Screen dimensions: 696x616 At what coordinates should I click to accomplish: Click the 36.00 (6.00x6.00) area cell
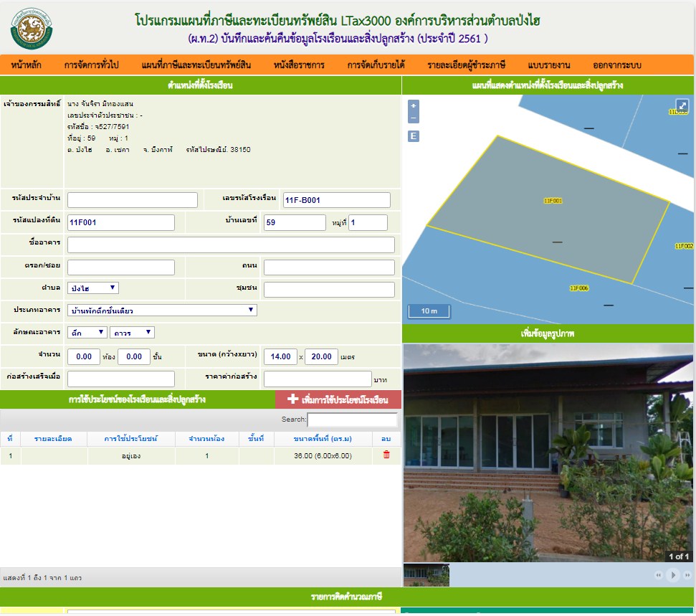[323, 456]
